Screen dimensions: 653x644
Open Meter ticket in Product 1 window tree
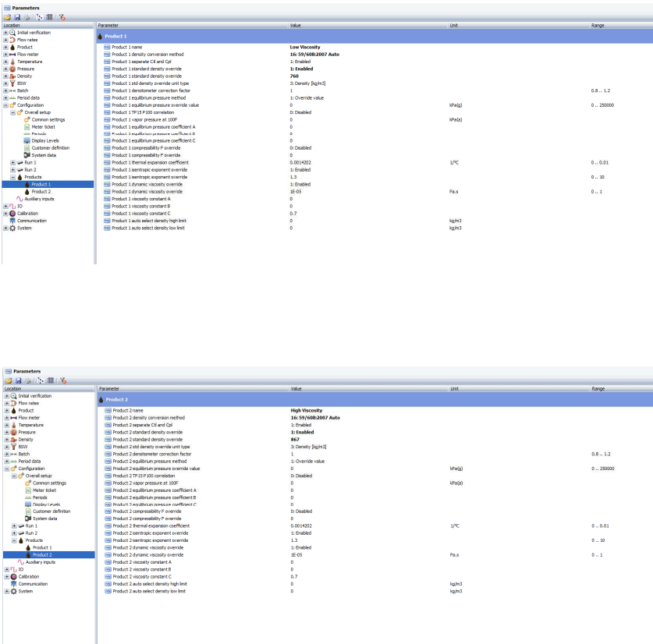pyautogui.click(x=44, y=127)
